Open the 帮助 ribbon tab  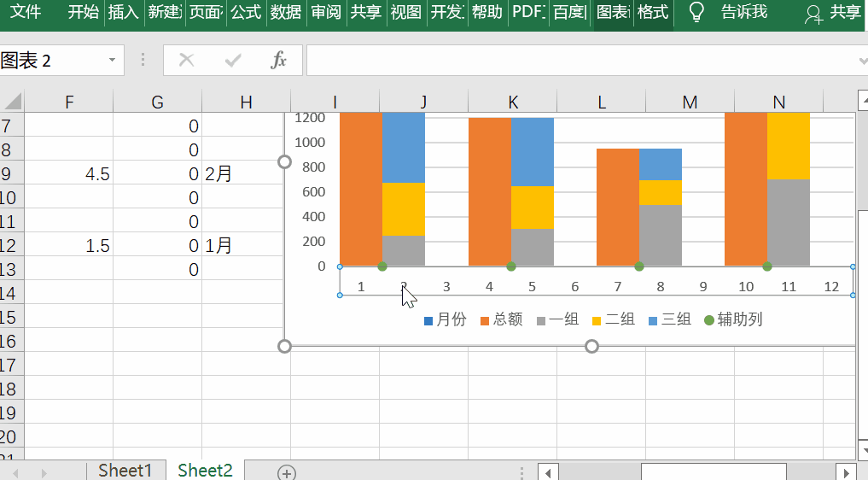[487, 12]
